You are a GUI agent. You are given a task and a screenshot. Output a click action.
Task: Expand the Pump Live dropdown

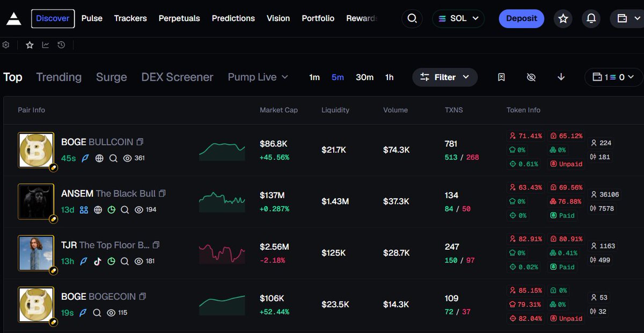(258, 77)
